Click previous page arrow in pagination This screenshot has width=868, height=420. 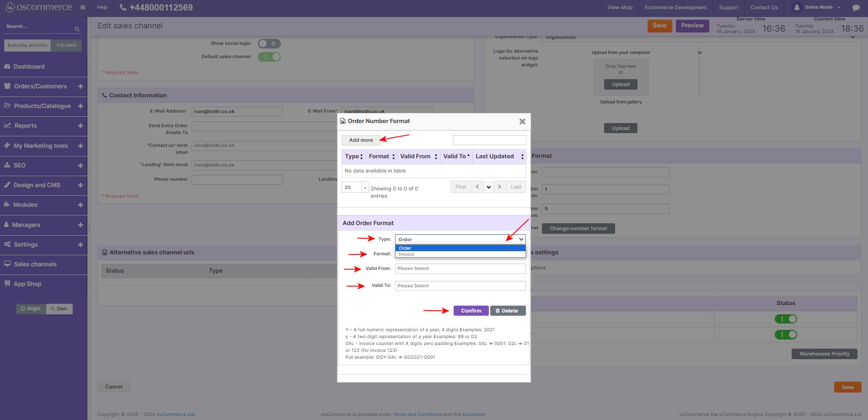coord(477,187)
